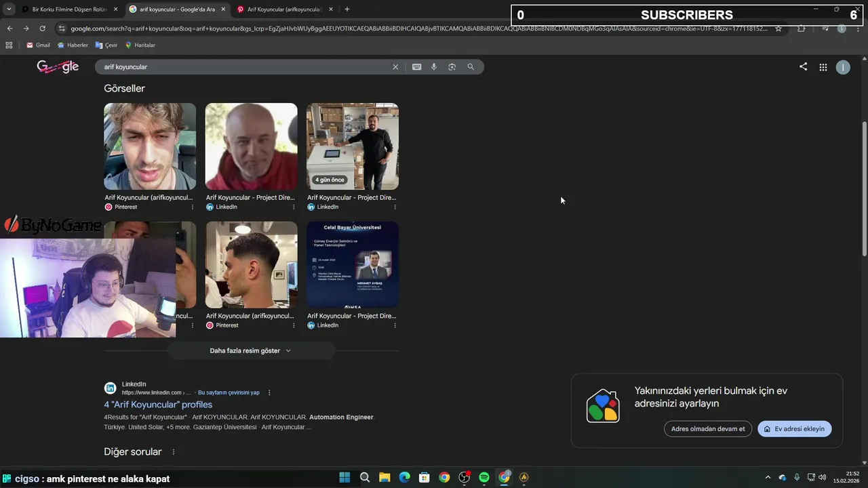Open Microsoft Edge from the taskbar
Viewport: 868px width, 488px height.
coord(405,477)
